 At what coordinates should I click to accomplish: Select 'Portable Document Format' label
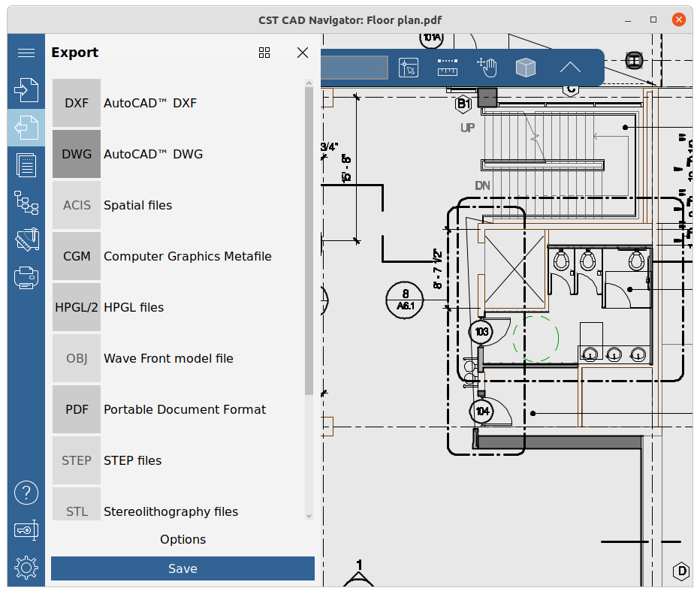[184, 410]
